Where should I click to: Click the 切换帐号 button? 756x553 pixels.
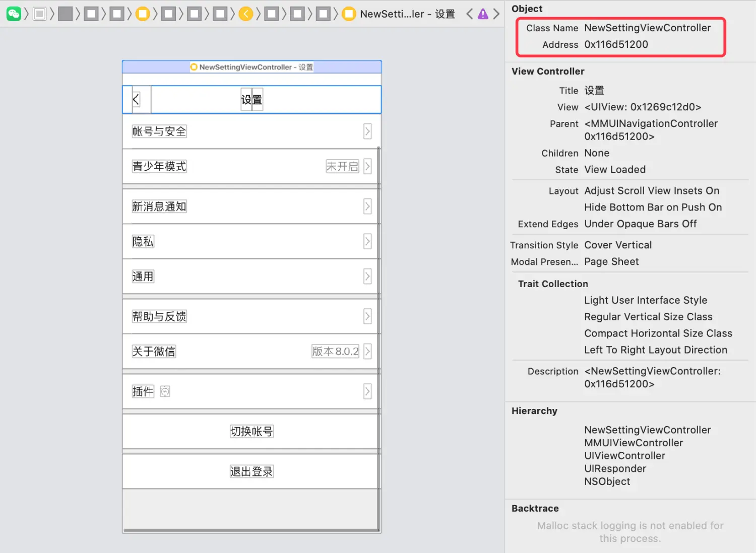click(x=251, y=432)
